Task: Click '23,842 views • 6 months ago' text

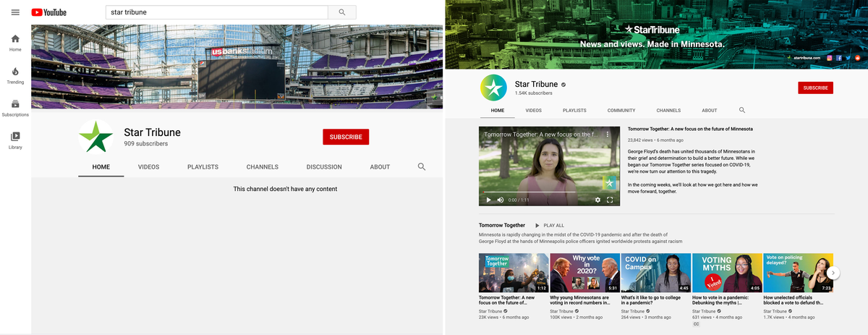Action: [654, 140]
